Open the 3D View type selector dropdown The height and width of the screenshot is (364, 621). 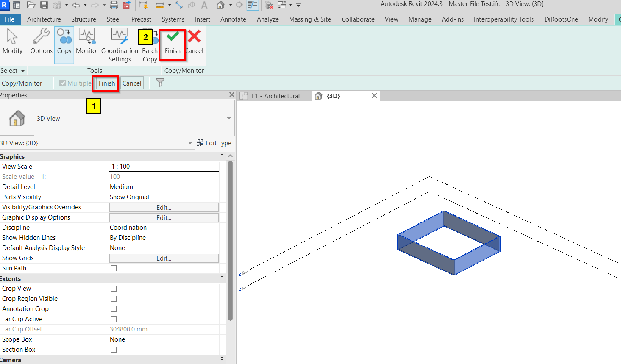(229, 119)
